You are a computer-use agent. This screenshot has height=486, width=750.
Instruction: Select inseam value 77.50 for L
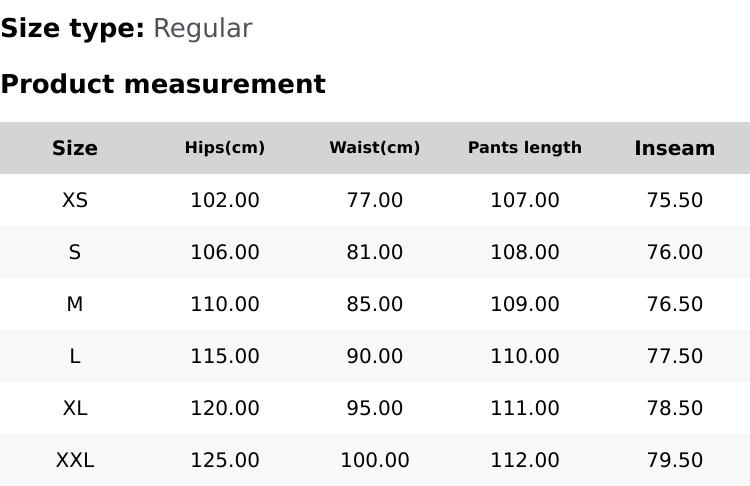point(675,356)
